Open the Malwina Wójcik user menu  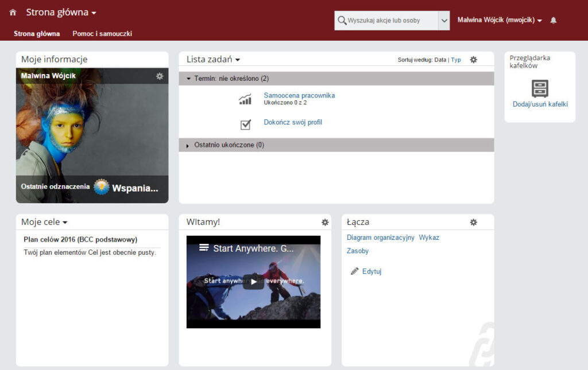500,20
